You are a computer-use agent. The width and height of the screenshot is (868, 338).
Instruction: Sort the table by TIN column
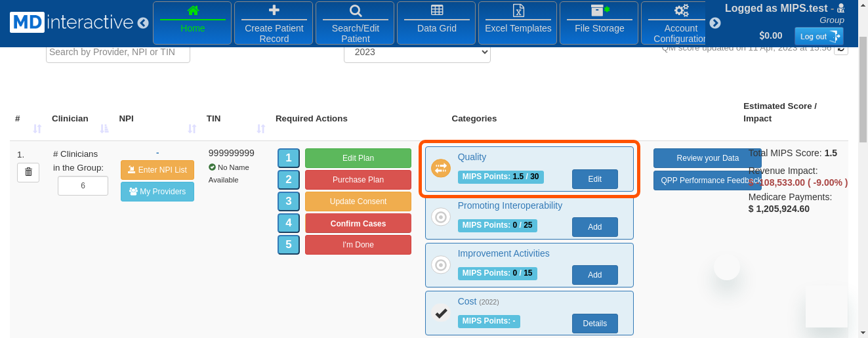[x=261, y=129]
